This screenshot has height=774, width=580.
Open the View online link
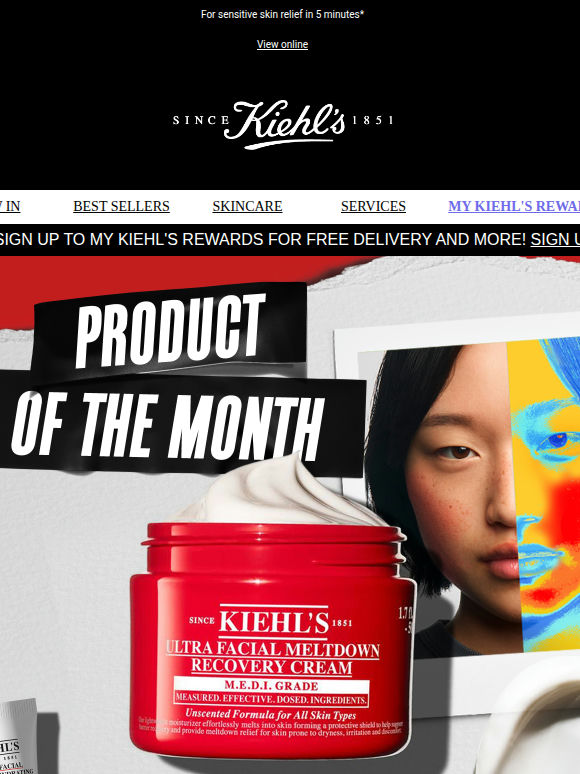[282, 44]
